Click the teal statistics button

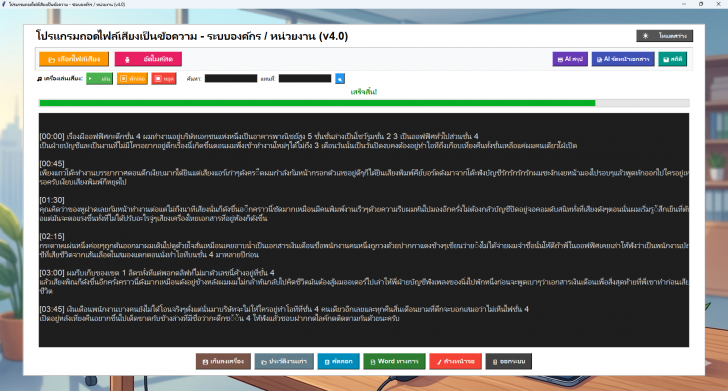pos(672,59)
